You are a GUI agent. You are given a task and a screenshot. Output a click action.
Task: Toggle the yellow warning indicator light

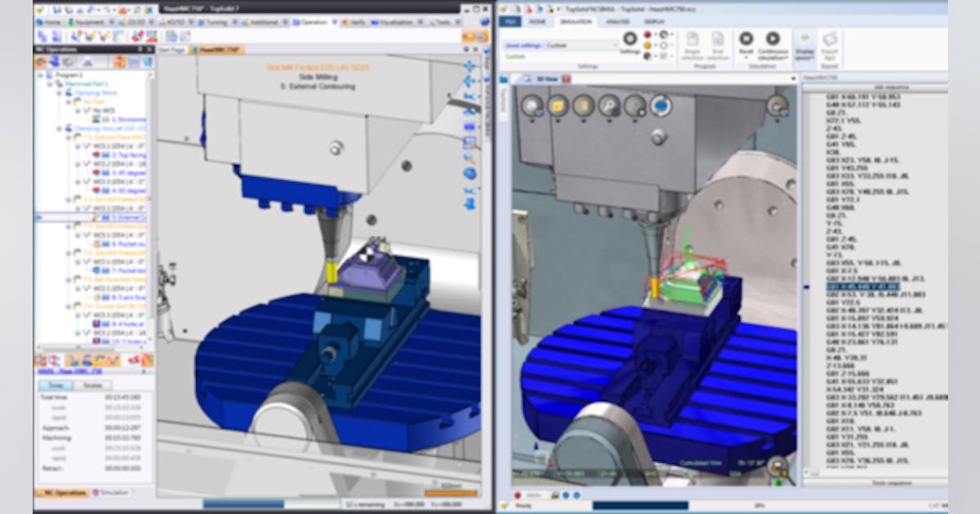click(647, 45)
